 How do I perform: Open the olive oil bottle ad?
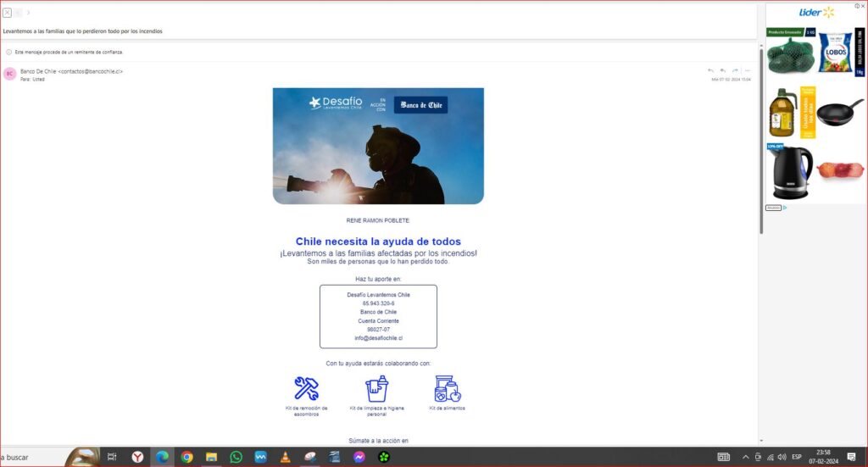[782, 113]
